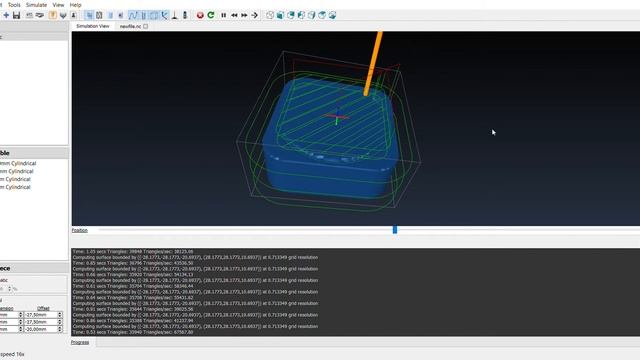Click the Offset column header

[x=43, y=309]
